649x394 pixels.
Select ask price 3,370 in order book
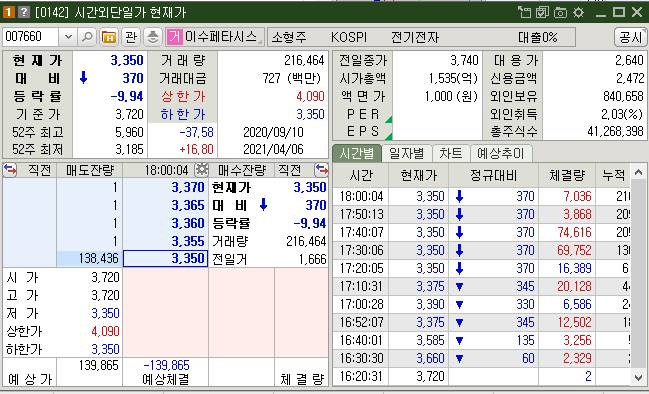166,187
